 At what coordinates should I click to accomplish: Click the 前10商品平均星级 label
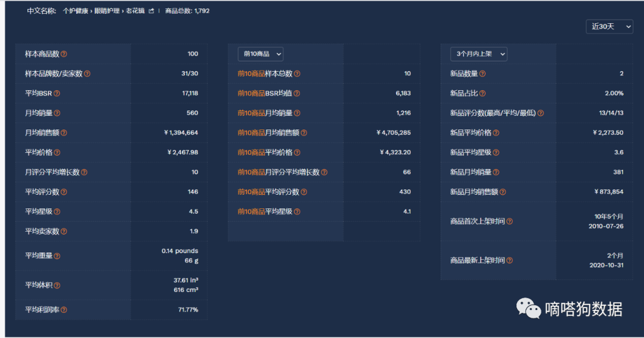click(x=265, y=212)
